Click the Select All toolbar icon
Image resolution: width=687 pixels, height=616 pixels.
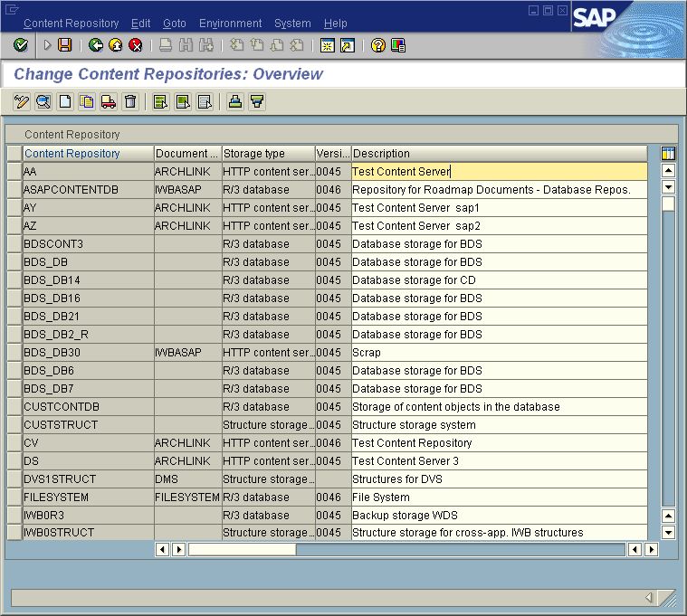click(160, 102)
